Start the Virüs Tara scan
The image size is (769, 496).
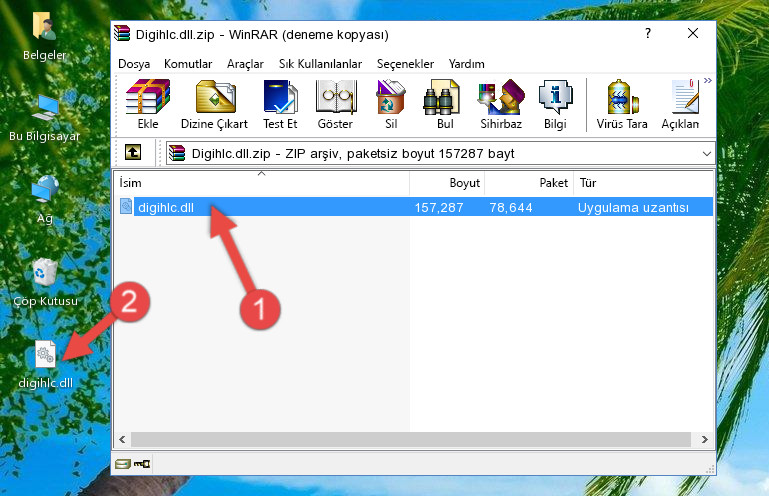point(622,104)
